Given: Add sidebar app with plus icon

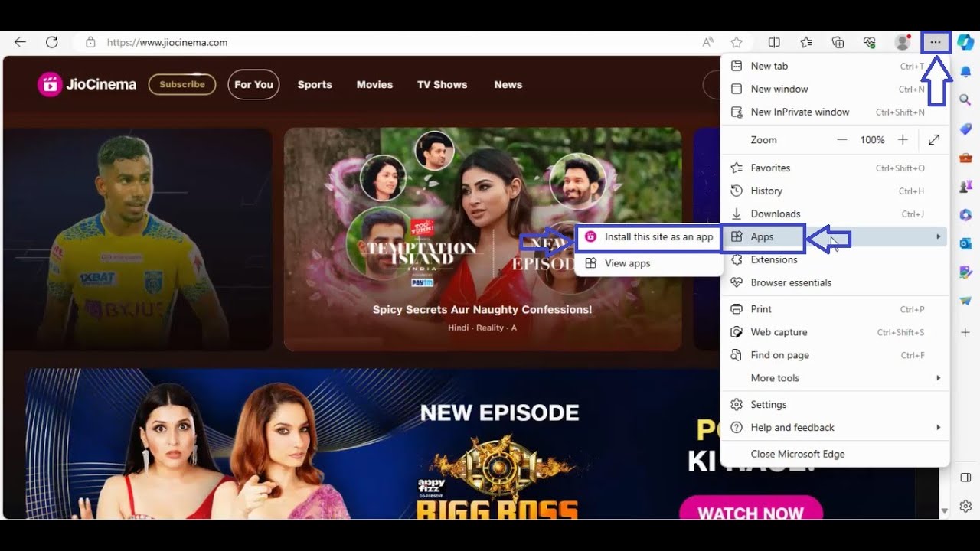Looking at the screenshot, I should (965, 332).
